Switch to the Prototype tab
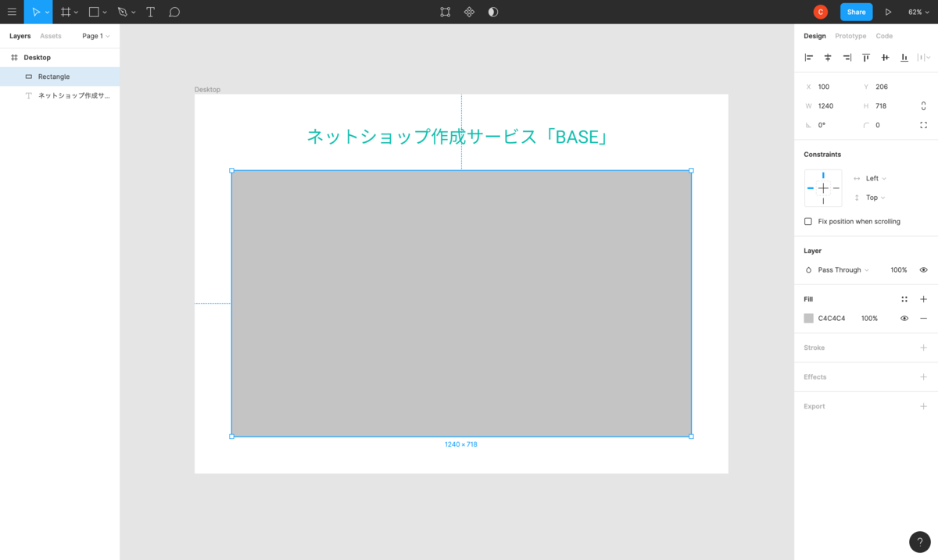Viewport: 938px width, 560px height. [x=850, y=36]
